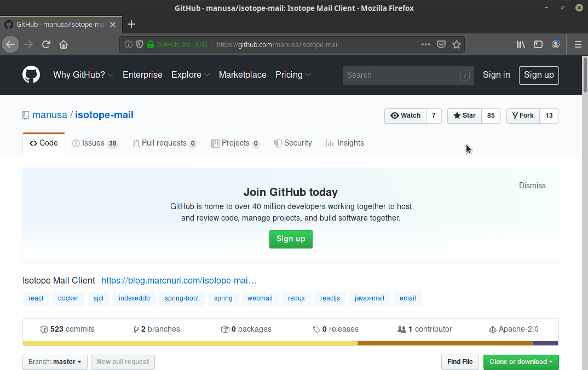The image size is (588, 370).
Task: Focus the GitHub Search field
Action: click(408, 76)
